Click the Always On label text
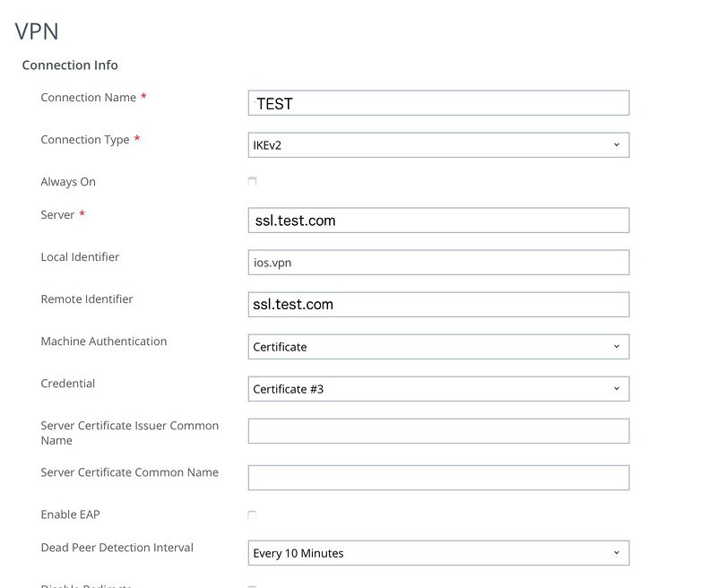 [68, 182]
